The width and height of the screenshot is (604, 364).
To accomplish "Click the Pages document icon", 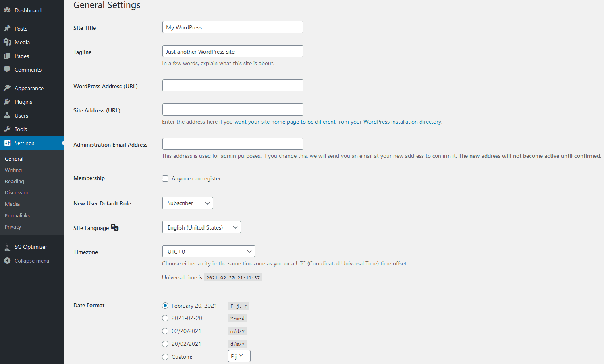I will coord(7,56).
